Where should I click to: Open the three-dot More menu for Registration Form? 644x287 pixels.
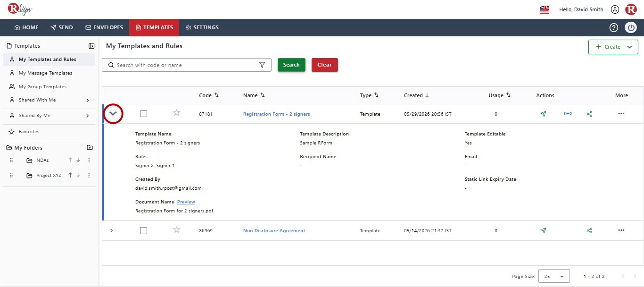coord(621,114)
